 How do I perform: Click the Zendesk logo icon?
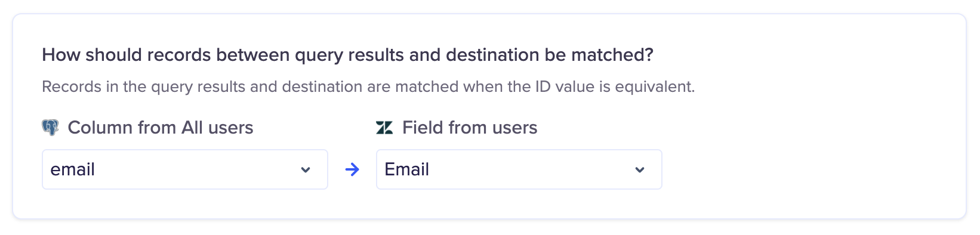pyautogui.click(x=384, y=128)
